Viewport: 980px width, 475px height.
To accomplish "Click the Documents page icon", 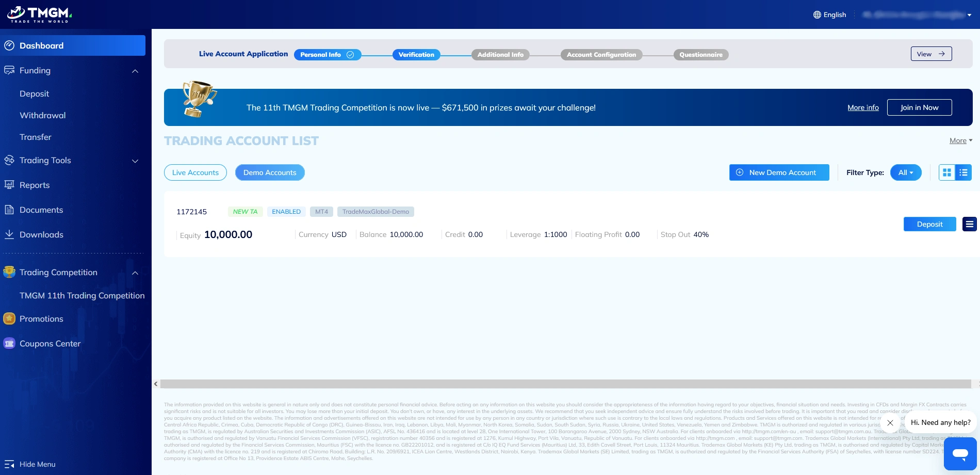I will (9, 210).
